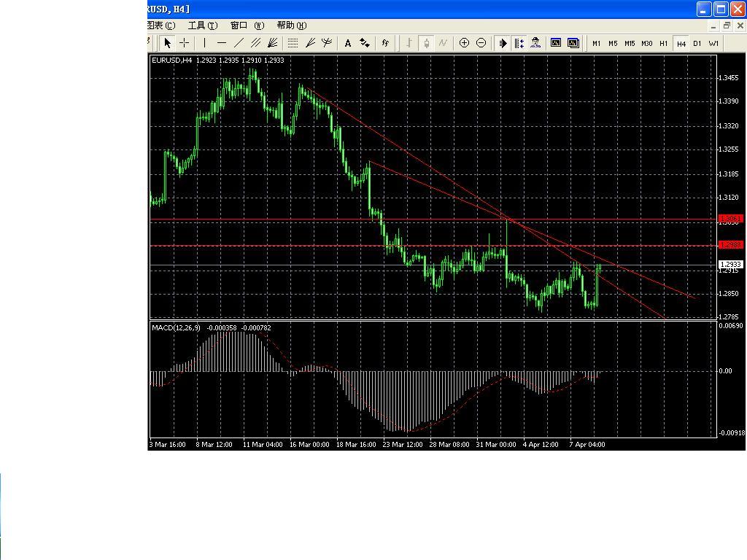Click the 1.3455 price scale value
This screenshot has width=747, height=560.
click(x=729, y=77)
